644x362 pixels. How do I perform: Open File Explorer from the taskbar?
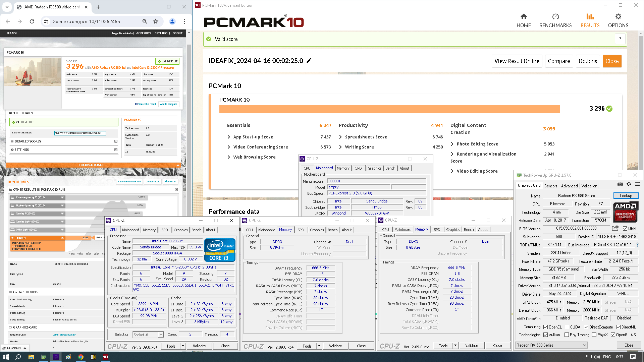31,357
